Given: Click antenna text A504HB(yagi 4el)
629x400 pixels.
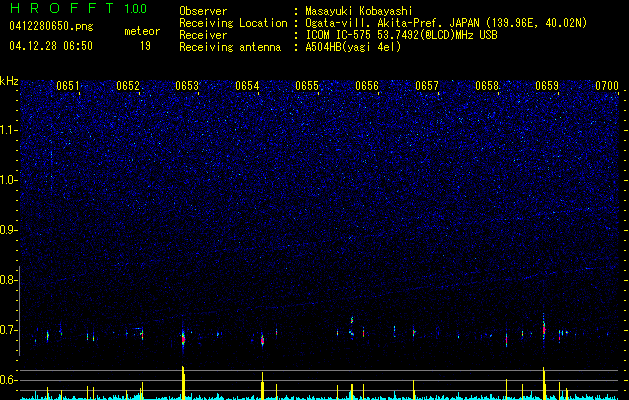Looking at the screenshot, I should click(x=353, y=47).
